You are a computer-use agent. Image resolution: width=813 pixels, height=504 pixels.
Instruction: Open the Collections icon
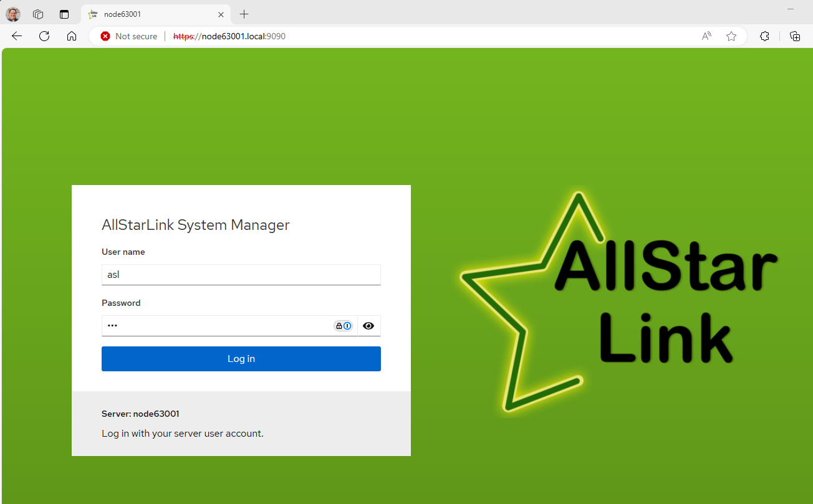tap(795, 36)
